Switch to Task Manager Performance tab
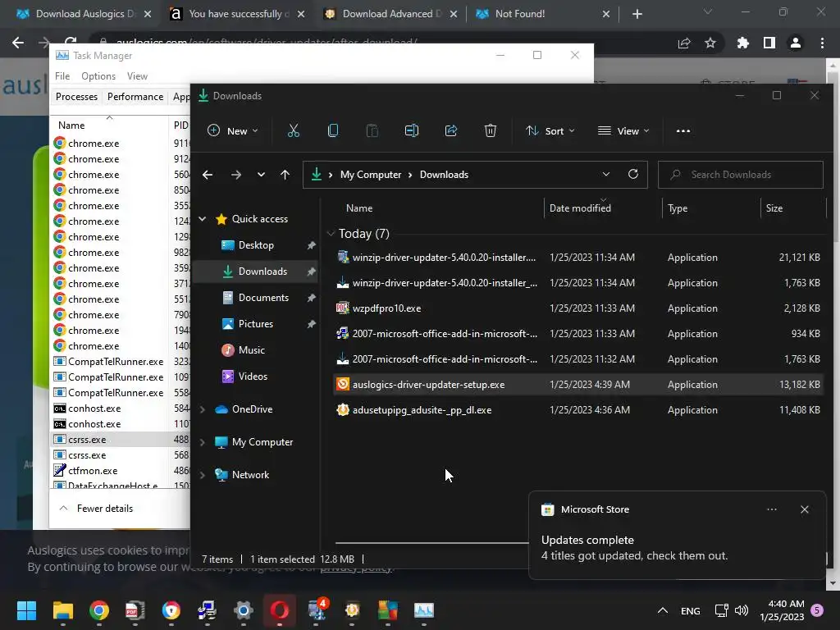Image resolution: width=840 pixels, height=630 pixels. click(135, 97)
